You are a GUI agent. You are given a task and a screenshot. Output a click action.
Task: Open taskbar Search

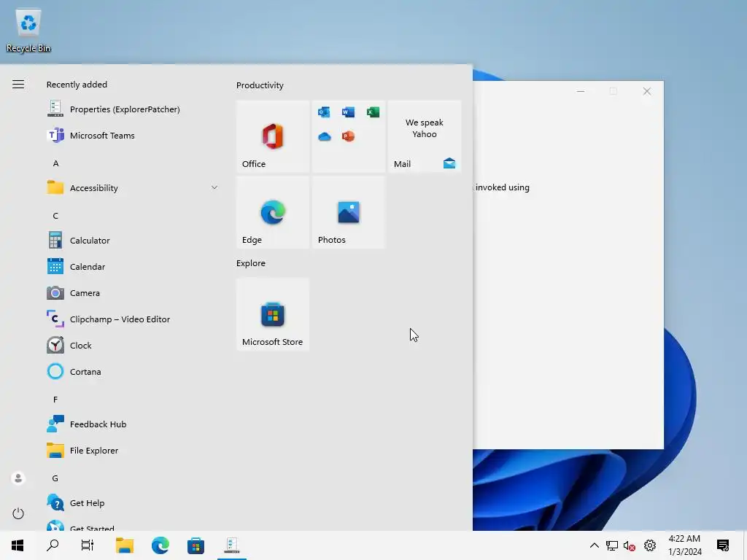coord(53,545)
